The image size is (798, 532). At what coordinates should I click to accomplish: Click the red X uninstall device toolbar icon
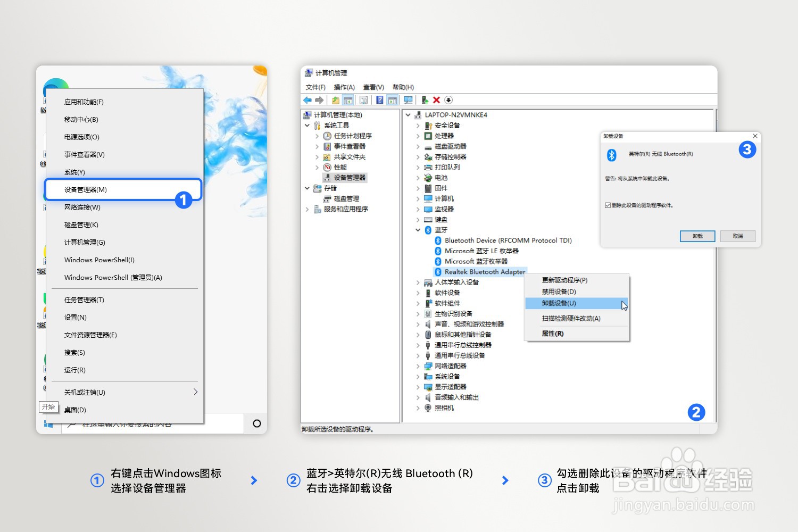437,100
